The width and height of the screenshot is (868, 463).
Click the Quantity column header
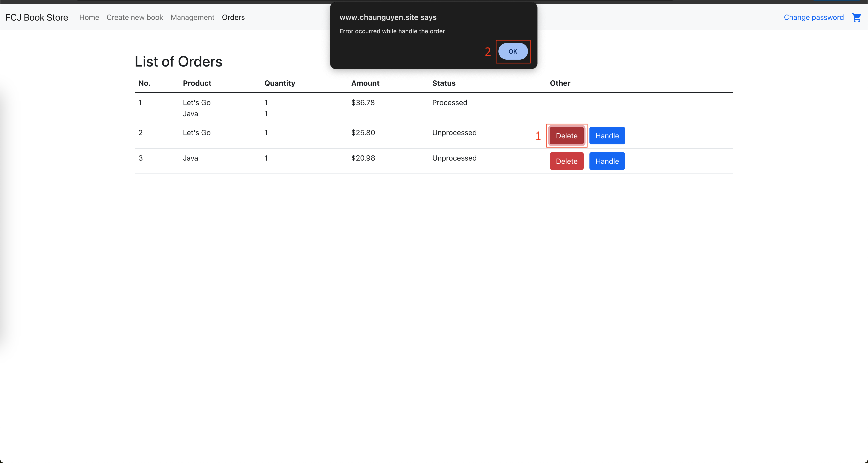coord(280,83)
